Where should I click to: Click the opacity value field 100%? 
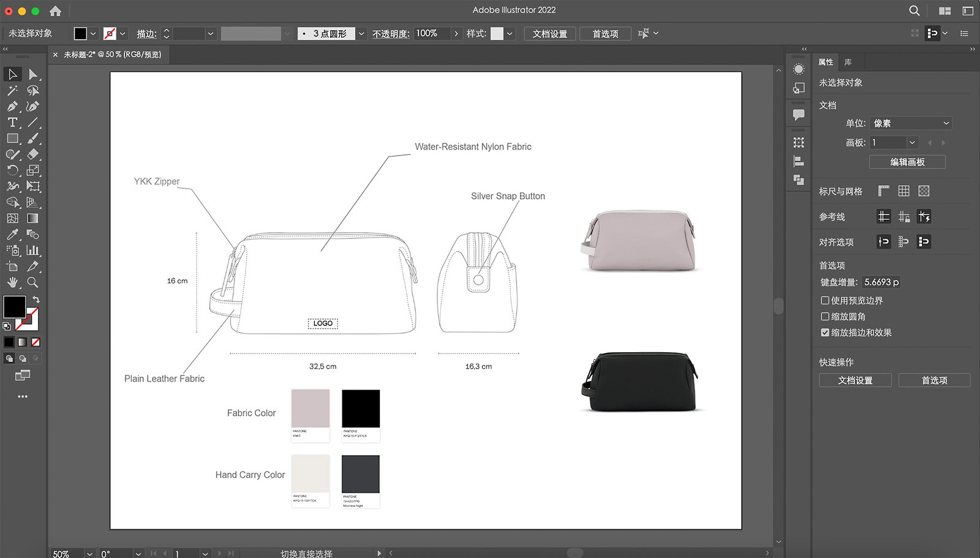coord(432,34)
